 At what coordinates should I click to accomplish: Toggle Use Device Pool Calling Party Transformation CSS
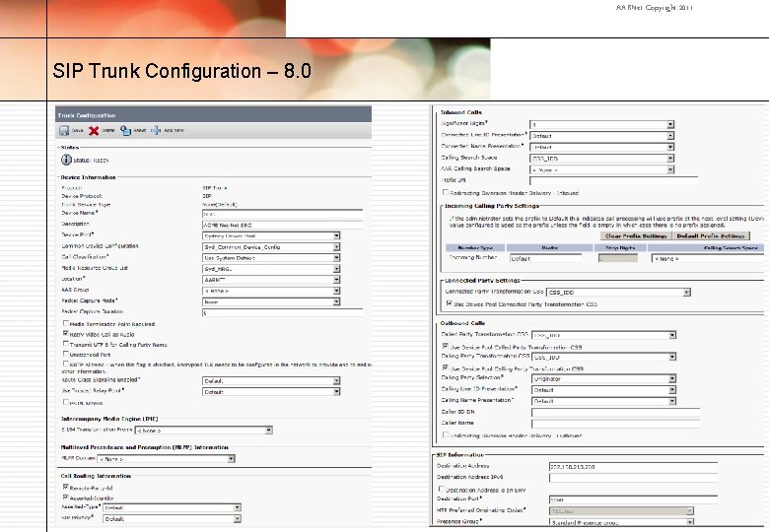(x=446, y=367)
